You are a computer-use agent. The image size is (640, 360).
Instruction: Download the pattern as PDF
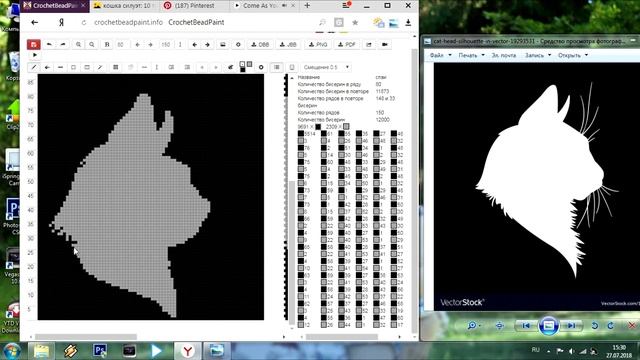[347, 44]
